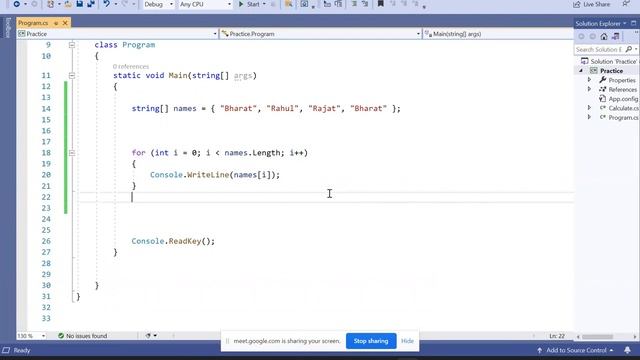Click the Ln: 22 line indicator
Image resolution: width=640 pixels, height=360 pixels.
click(557, 336)
